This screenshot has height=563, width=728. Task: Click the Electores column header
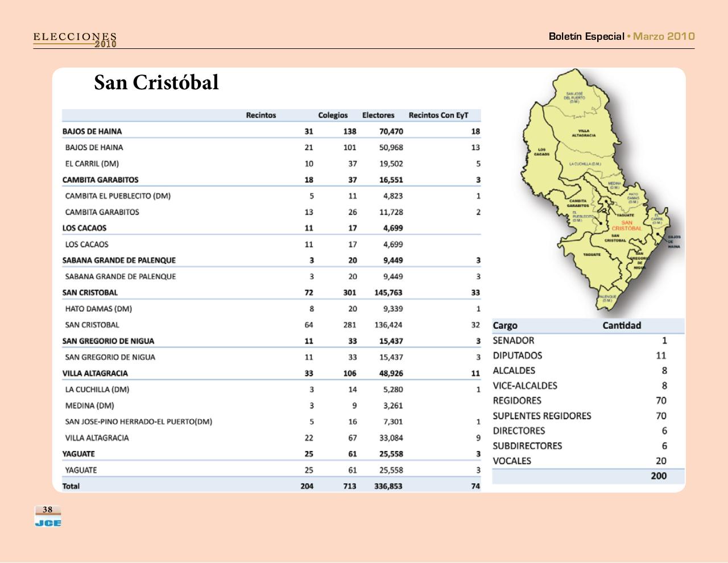coord(379,115)
